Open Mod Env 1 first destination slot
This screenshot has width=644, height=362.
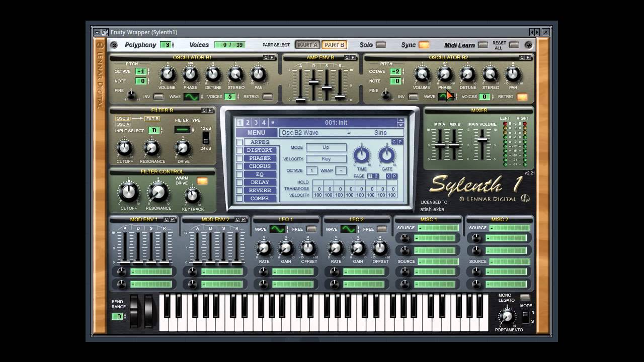[151, 271]
